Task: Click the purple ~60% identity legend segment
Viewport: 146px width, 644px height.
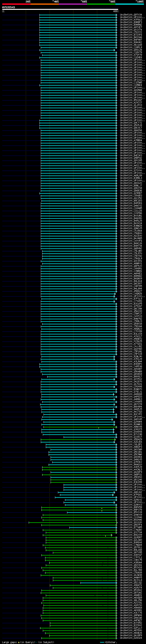Action: coord(73,4)
